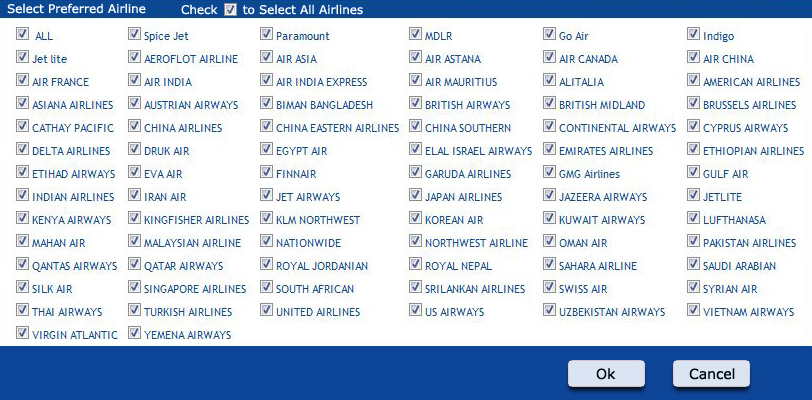Click the Ok button
The image size is (812, 400).
point(605,374)
